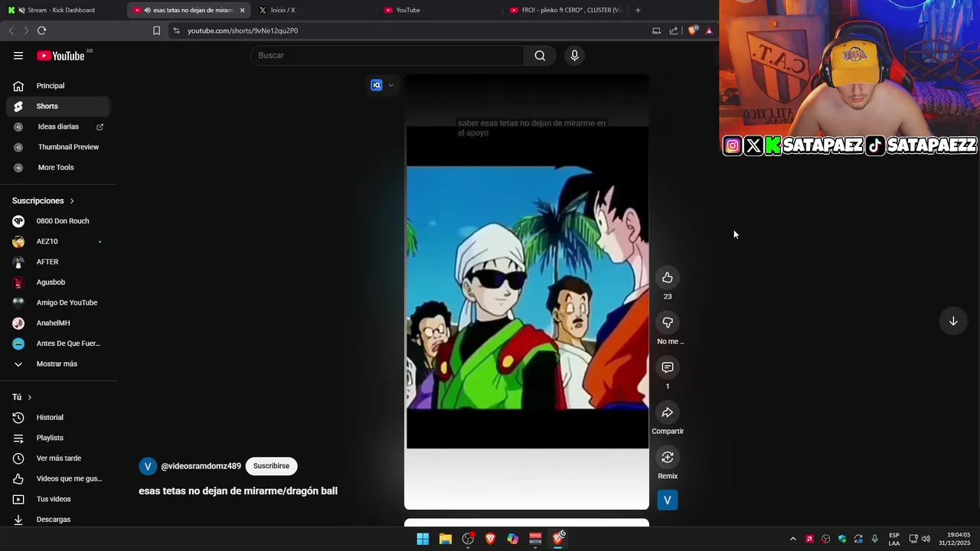This screenshot has height=551, width=980.
Task: Reload the page in the browser
Action: click(x=41, y=31)
